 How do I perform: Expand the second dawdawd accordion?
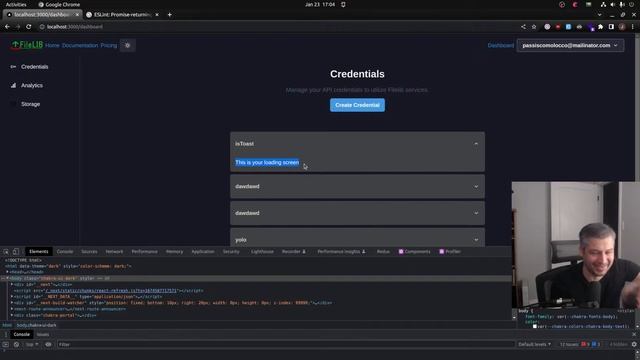pyautogui.click(x=357, y=213)
